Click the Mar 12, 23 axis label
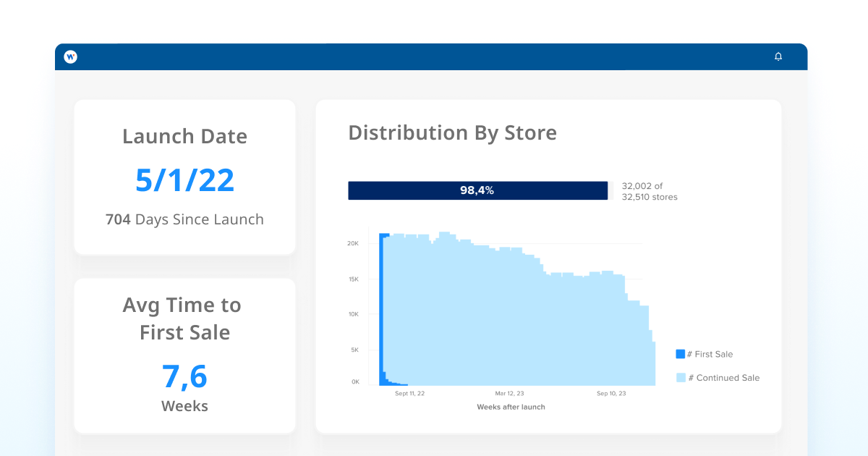The image size is (868, 456). pyautogui.click(x=509, y=394)
